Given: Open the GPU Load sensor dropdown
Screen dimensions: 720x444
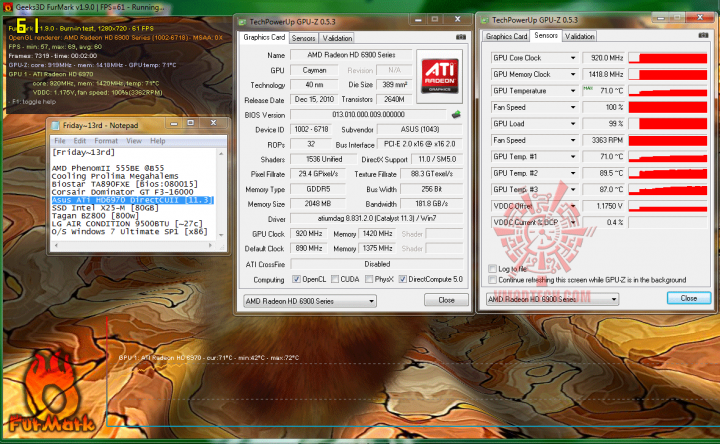Looking at the screenshot, I should (573, 124).
